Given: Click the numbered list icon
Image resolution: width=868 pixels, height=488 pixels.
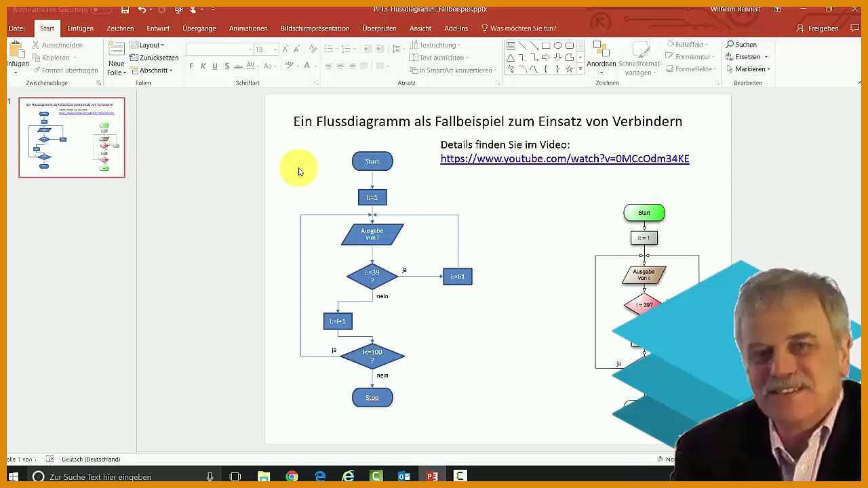Looking at the screenshot, I should (347, 49).
